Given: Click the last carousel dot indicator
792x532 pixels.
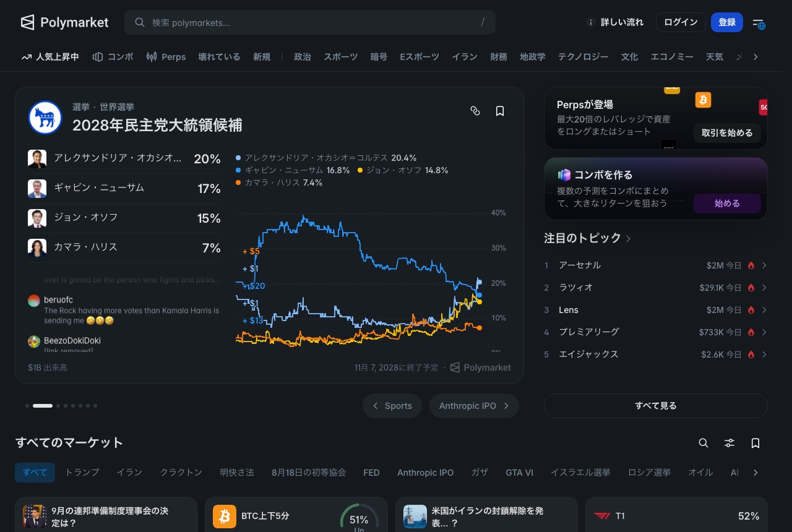Looking at the screenshot, I should pos(95,406).
